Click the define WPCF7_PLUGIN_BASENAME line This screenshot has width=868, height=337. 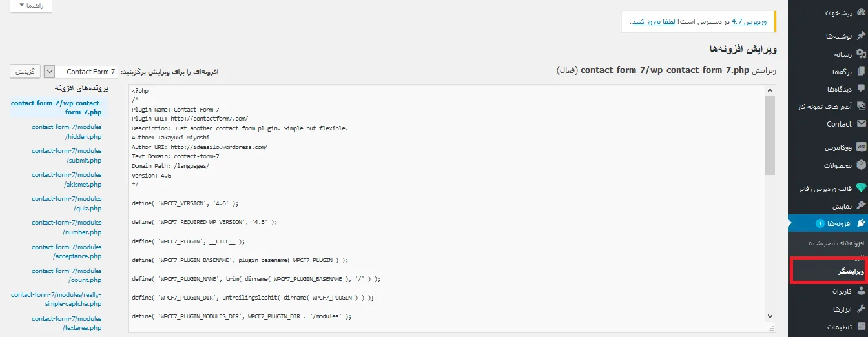pos(240,260)
